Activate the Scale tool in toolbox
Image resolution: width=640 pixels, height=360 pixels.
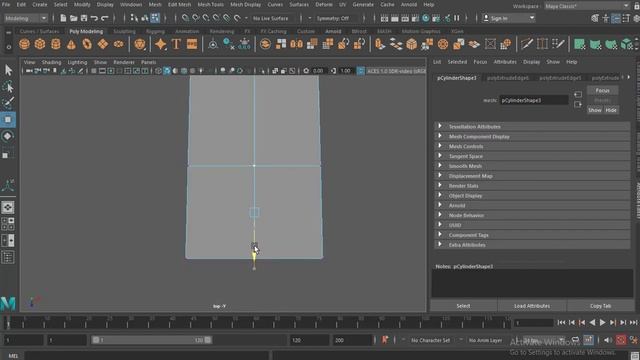coord(8,153)
